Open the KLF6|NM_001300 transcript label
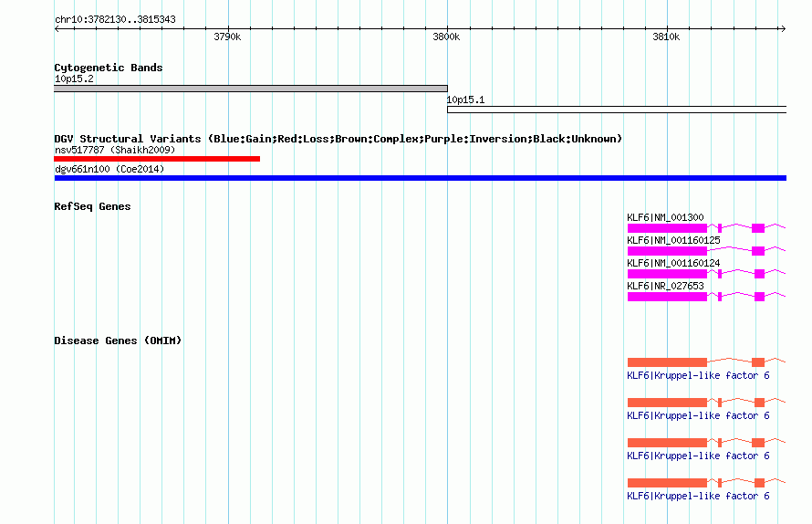Viewport: 812px width, 524px height. coord(665,217)
